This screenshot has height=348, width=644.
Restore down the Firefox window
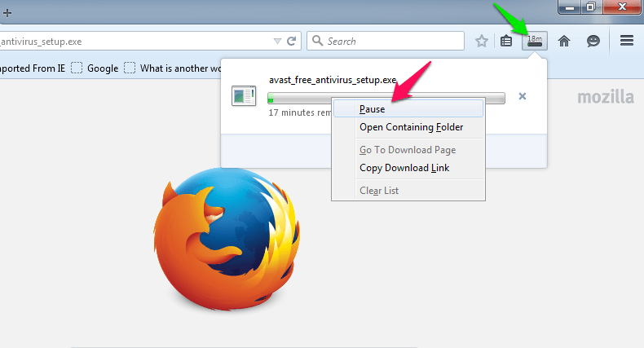(591, 7)
